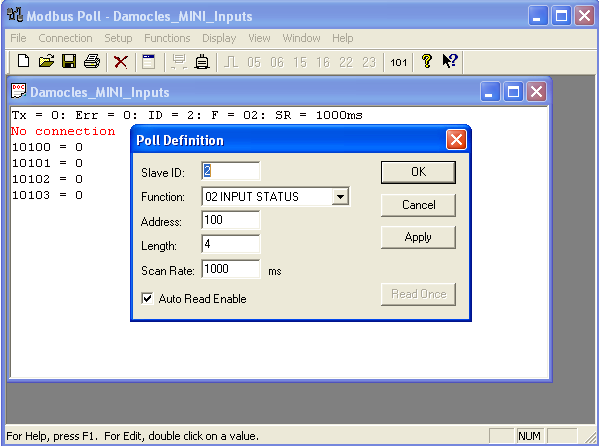This screenshot has height=447, width=600.
Task: Click the traffic monitor device icon
Action: pos(202,62)
